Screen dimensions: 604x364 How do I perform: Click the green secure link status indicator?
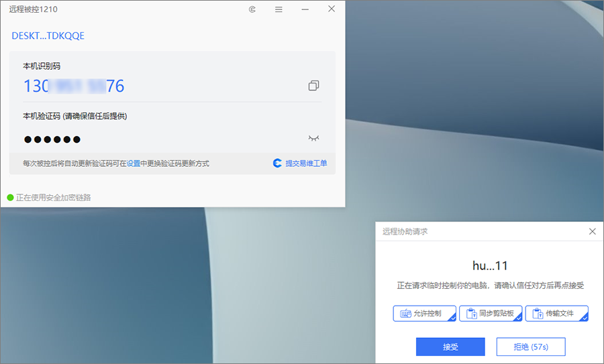pyautogui.click(x=10, y=197)
